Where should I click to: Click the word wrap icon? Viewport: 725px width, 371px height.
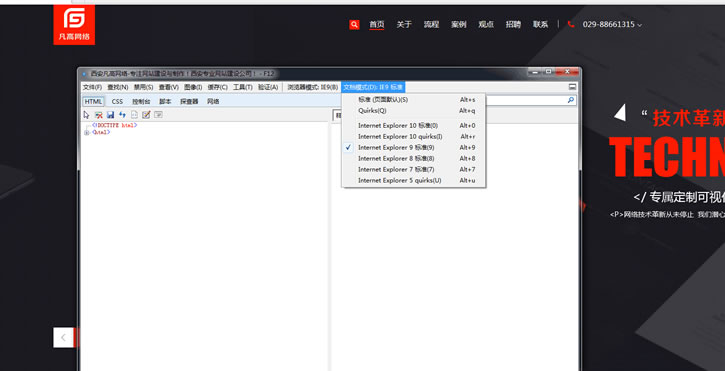click(159, 115)
